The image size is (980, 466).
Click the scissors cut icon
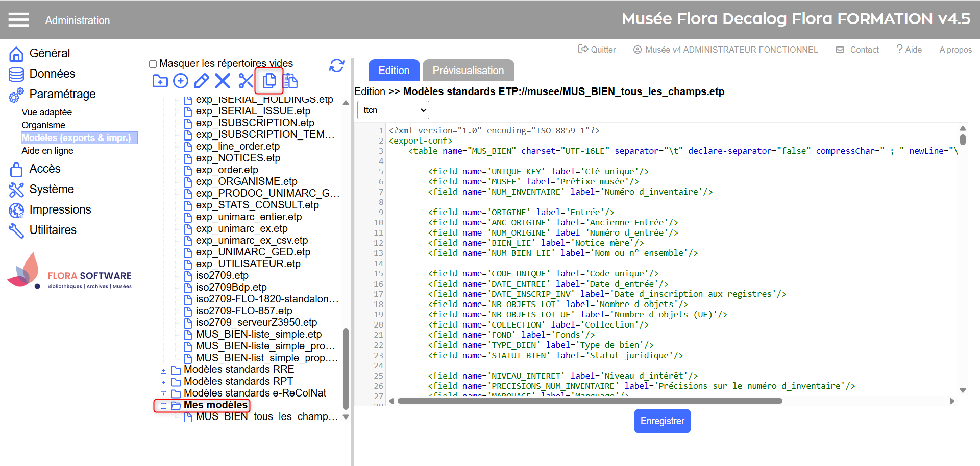click(246, 81)
